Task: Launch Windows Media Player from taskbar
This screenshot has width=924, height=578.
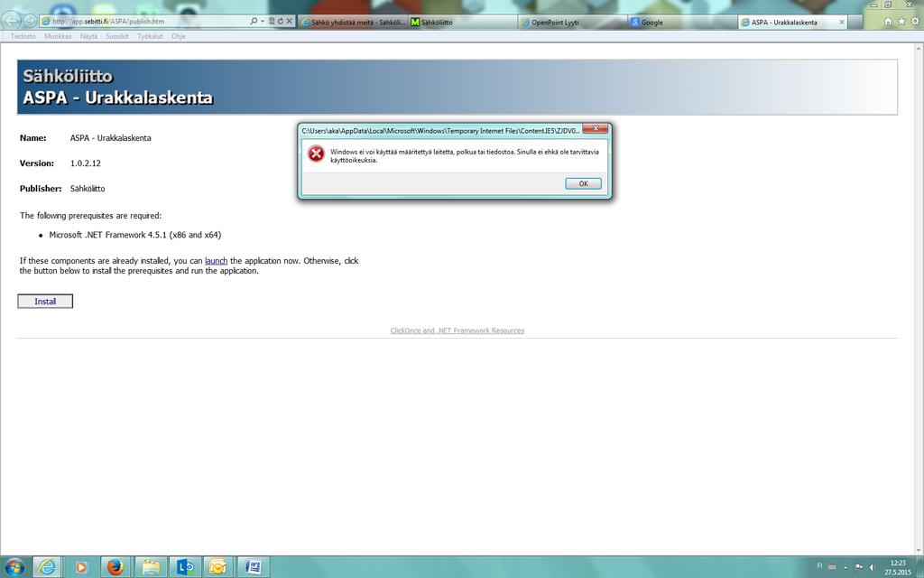Action: pyautogui.click(x=81, y=567)
